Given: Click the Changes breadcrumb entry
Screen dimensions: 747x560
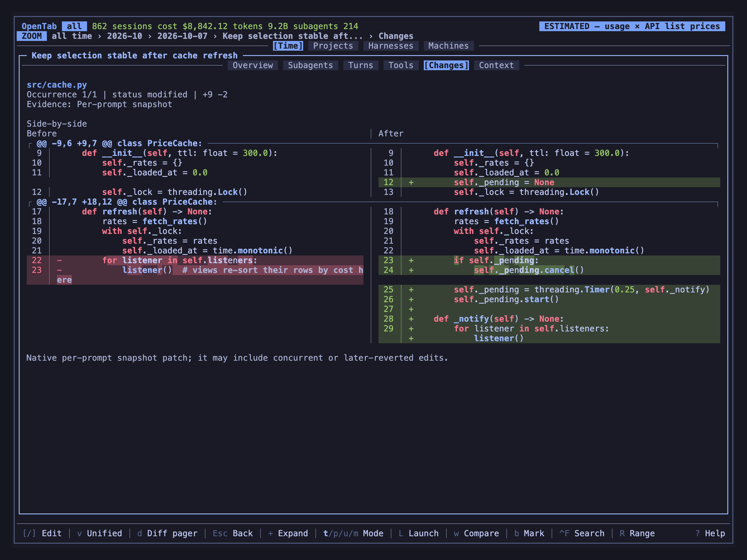Looking at the screenshot, I should point(396,36).
